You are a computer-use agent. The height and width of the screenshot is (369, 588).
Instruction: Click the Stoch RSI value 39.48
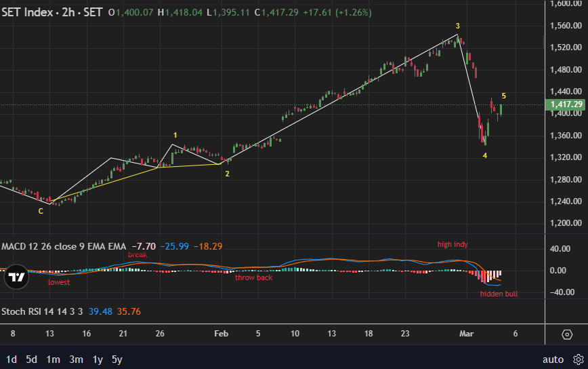click(x=100, y=311)
